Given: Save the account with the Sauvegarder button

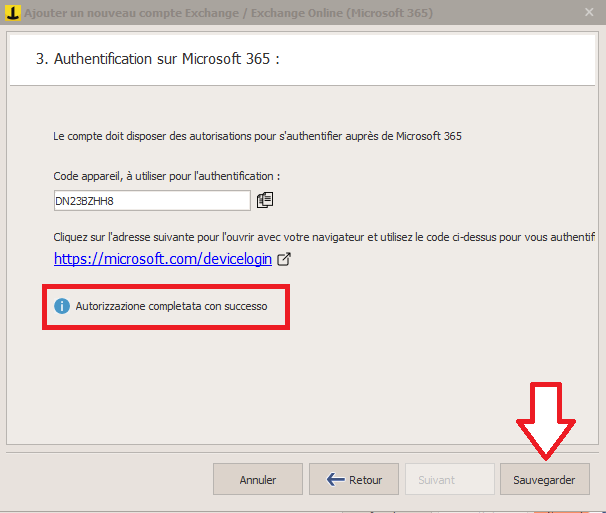Looking at the screenshot, I should click(x=545, y=479).
